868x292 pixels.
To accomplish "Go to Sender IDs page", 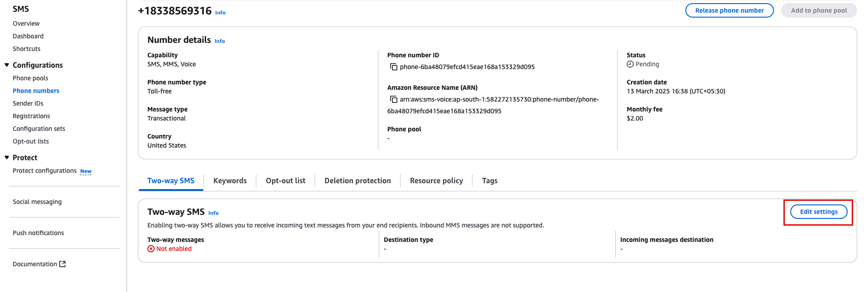I will click(x=28, y=103).
